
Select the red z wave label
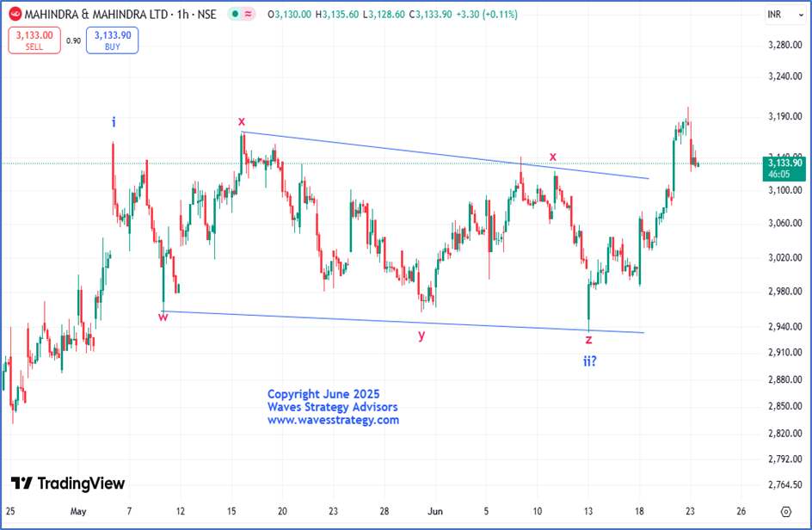pos(588,340)
